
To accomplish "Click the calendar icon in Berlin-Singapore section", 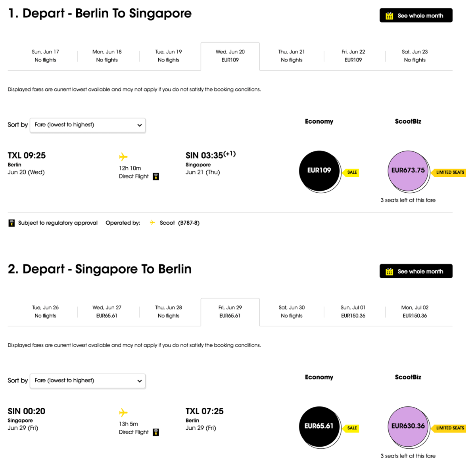I will click(390, 16).
